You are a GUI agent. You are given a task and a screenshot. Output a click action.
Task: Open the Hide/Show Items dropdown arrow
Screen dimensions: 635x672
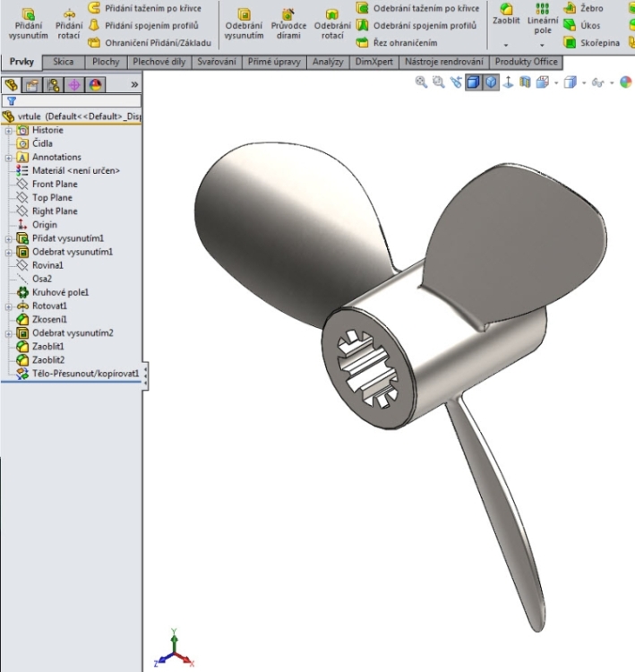click(612, 82)
